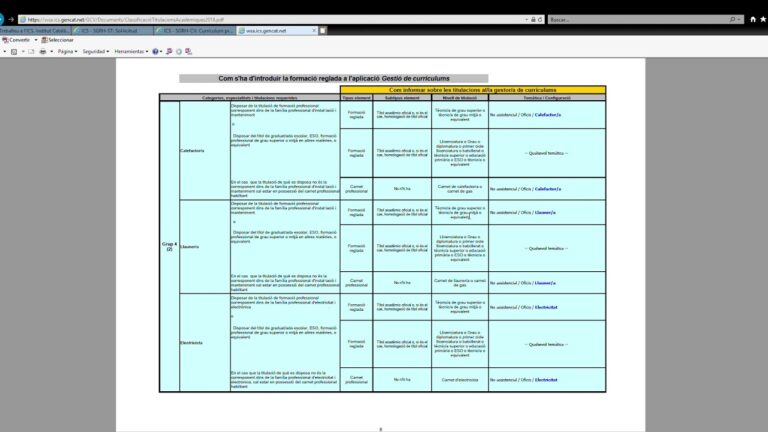Open the Help dropdown arrow
Viewport: 768px width, 432px height.
click(161, 51)
